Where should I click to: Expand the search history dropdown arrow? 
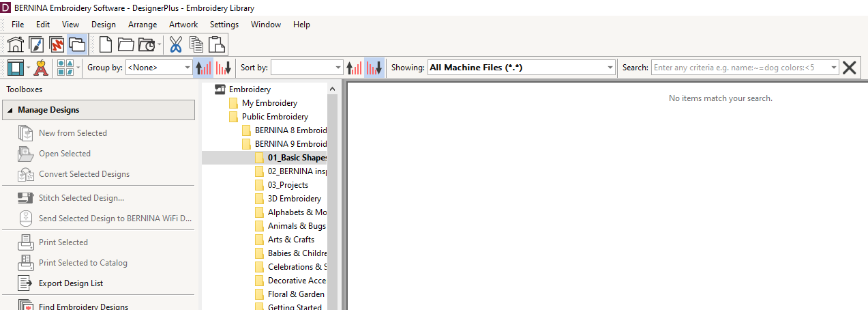833,68
